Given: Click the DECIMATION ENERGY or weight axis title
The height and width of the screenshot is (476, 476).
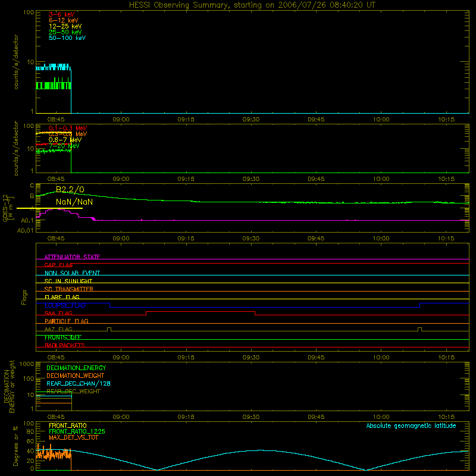Looking at the screenshot, I should pos(9,386).
